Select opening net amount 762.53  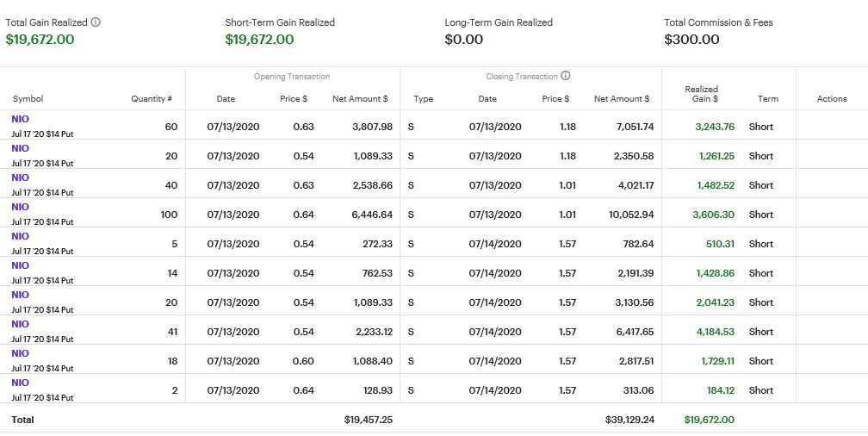(377, 274)
